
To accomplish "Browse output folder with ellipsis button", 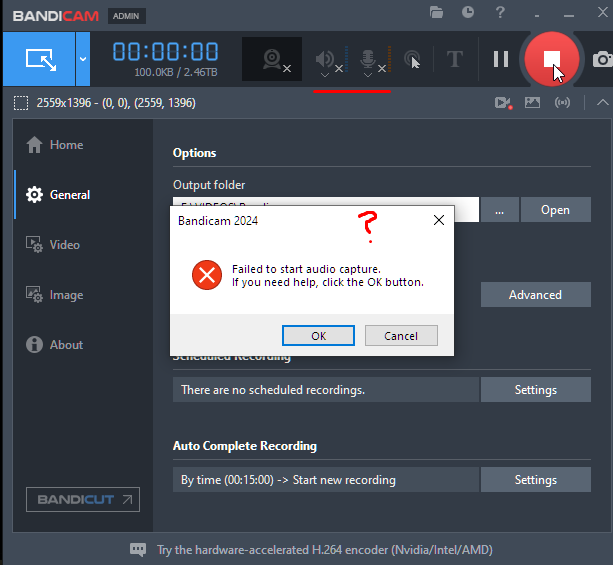I will pyautogui.click(x=500, y=210).
